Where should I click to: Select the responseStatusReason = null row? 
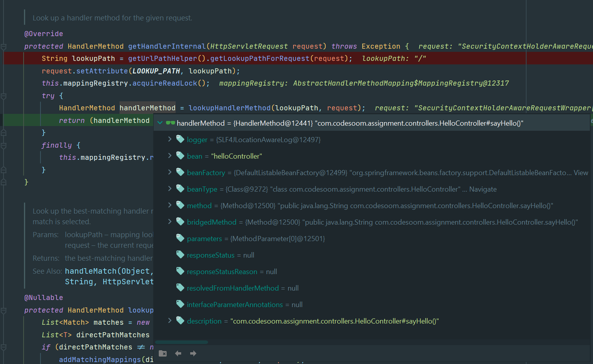372,271
